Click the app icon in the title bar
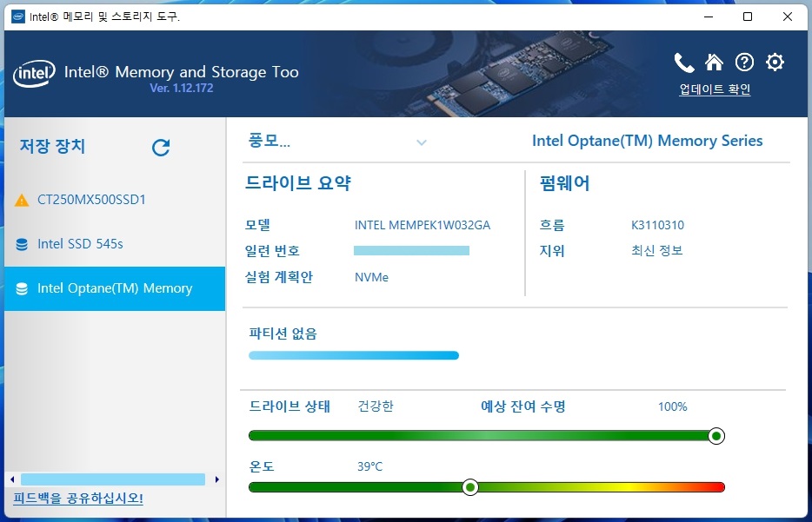 point(18,17)
